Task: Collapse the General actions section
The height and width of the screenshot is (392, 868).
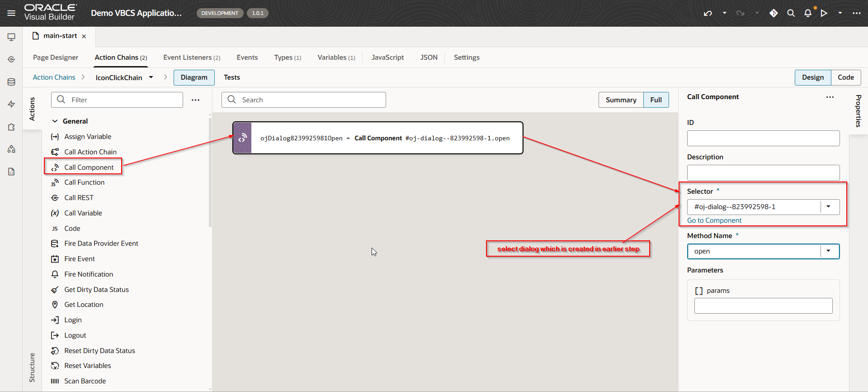Action: tap(55, 121)
